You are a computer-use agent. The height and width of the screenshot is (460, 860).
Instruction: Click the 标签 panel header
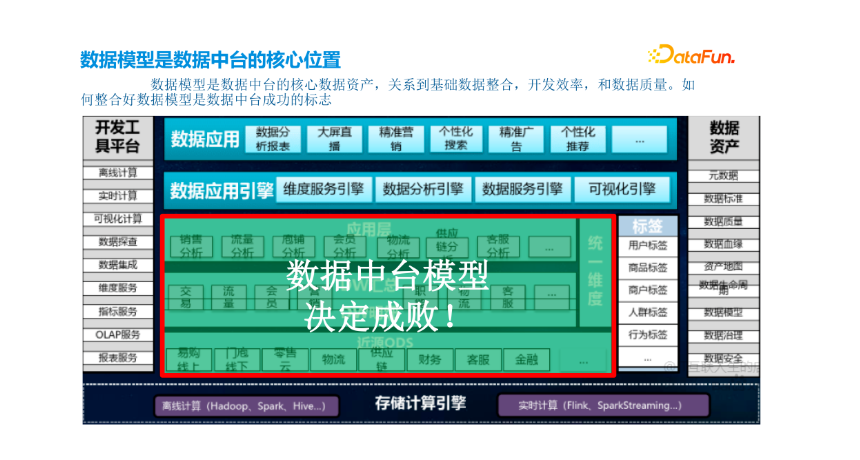[648, 226]
